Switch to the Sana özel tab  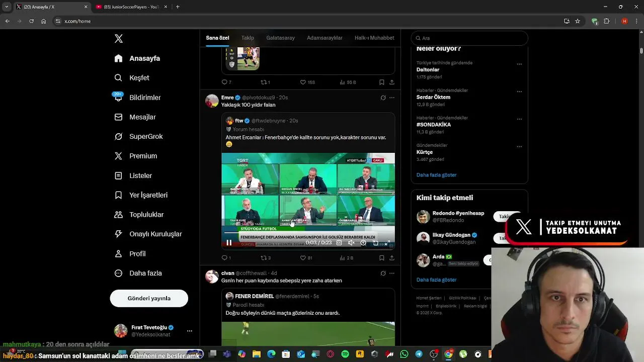(217, 38)
